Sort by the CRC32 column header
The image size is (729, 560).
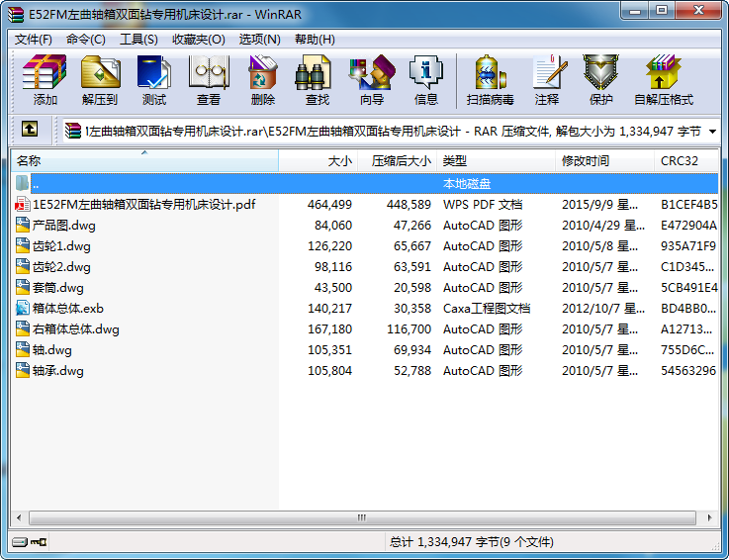[x=686, y=161]
